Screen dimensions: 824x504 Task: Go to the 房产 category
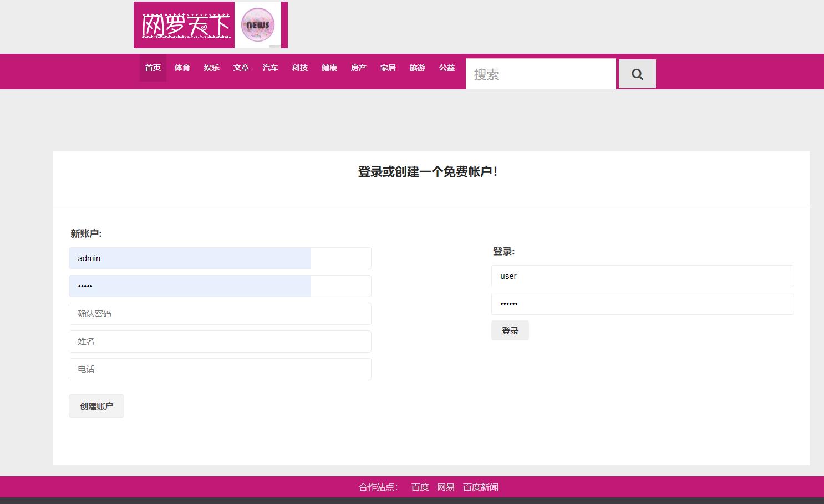pyautogui.click(x=358, y=68)
